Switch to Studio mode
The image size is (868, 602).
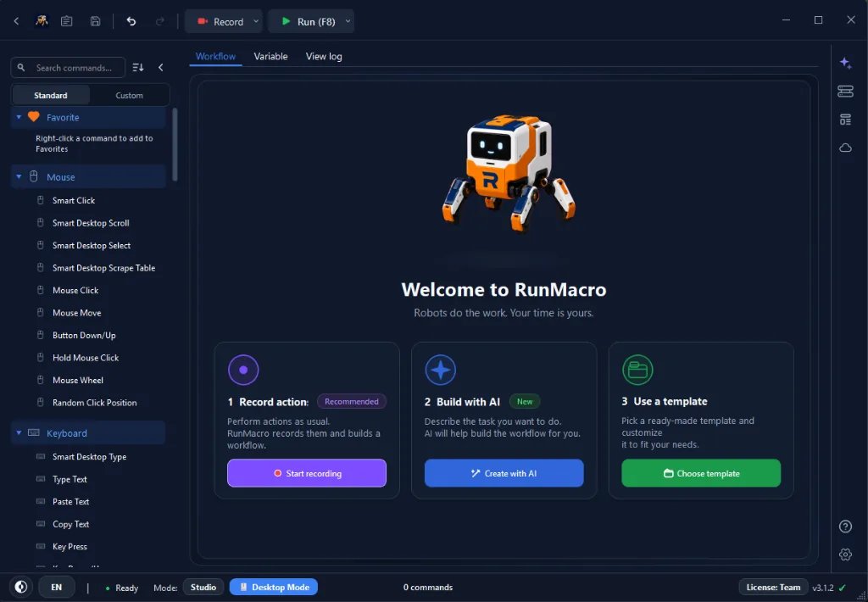tap(203, 587)
